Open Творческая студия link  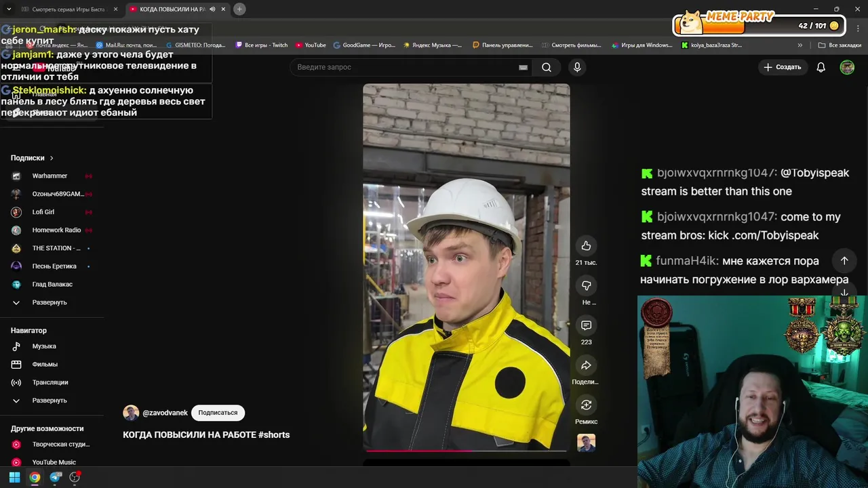[51, 445]
